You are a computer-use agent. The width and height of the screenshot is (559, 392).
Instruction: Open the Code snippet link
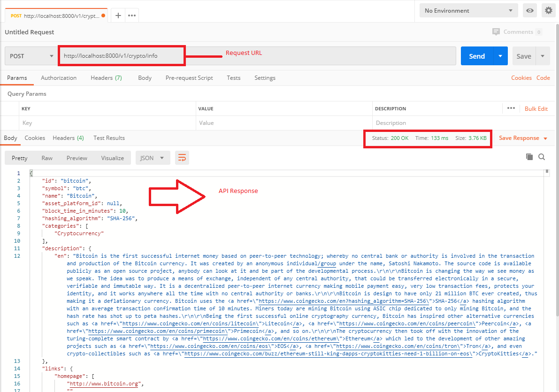coord(543,78)
